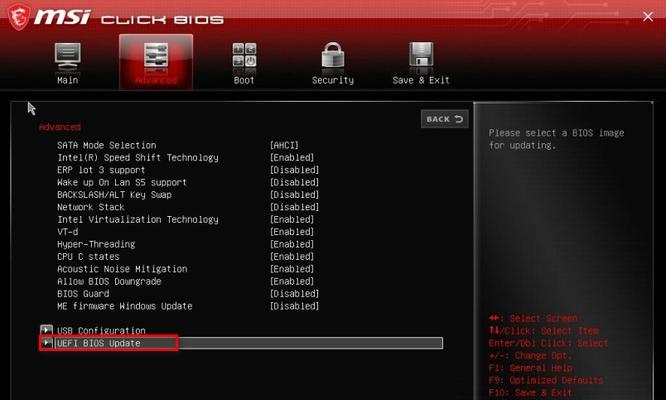This screenshot has width=666, height=400.
Task: Change Network Stack [Disabled] value
Action: pyautogui.click(x=294, y=207)
